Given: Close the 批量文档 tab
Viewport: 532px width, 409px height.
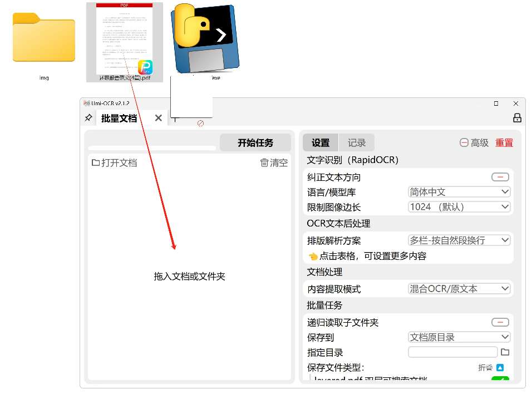Looking at the screenshot, I should point(158,118).
